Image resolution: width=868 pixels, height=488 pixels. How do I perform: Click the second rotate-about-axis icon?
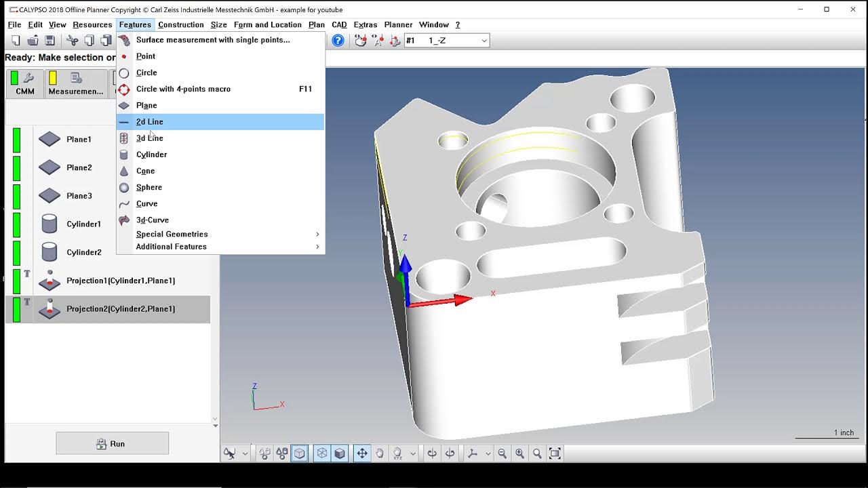pyautogui.click(x=450, y=453)
